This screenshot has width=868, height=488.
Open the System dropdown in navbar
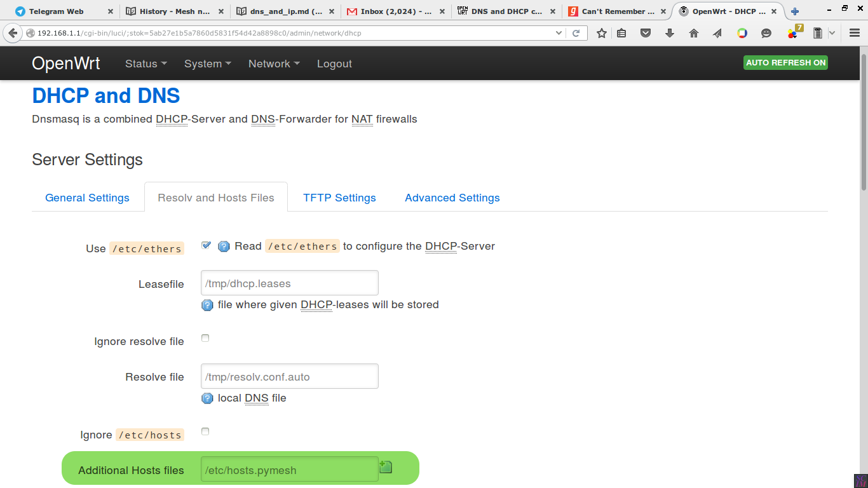pos(207,64)
